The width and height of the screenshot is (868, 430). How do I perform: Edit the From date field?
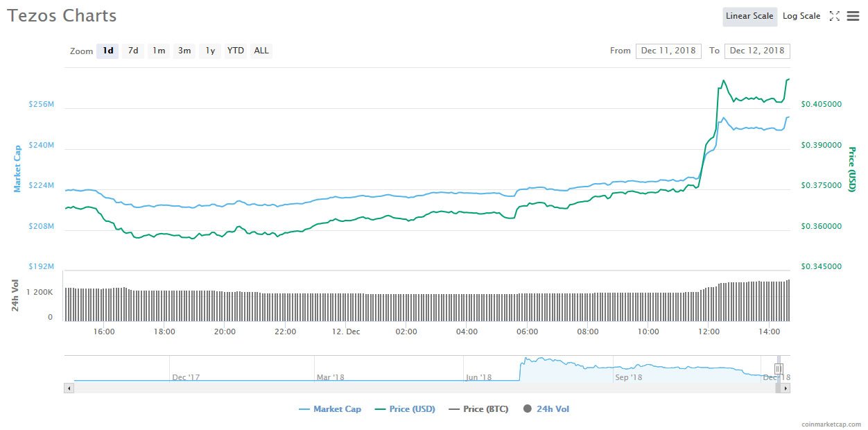668,51
